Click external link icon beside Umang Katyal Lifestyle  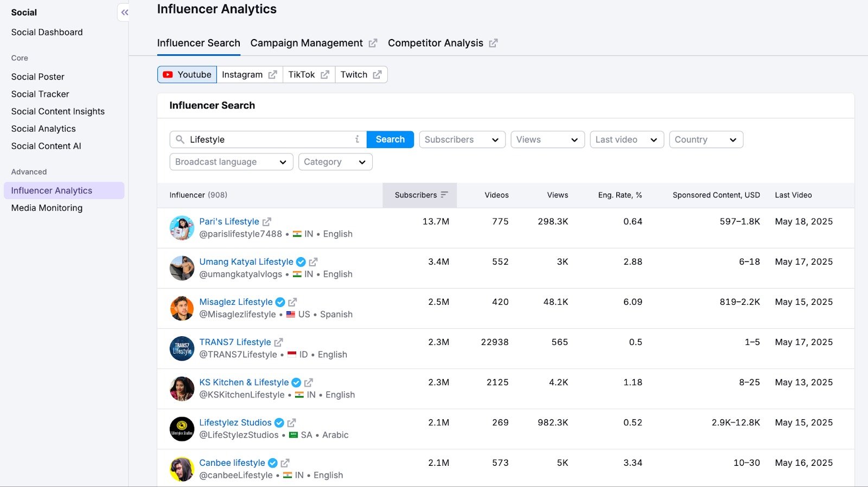click(x=313, y=262)
